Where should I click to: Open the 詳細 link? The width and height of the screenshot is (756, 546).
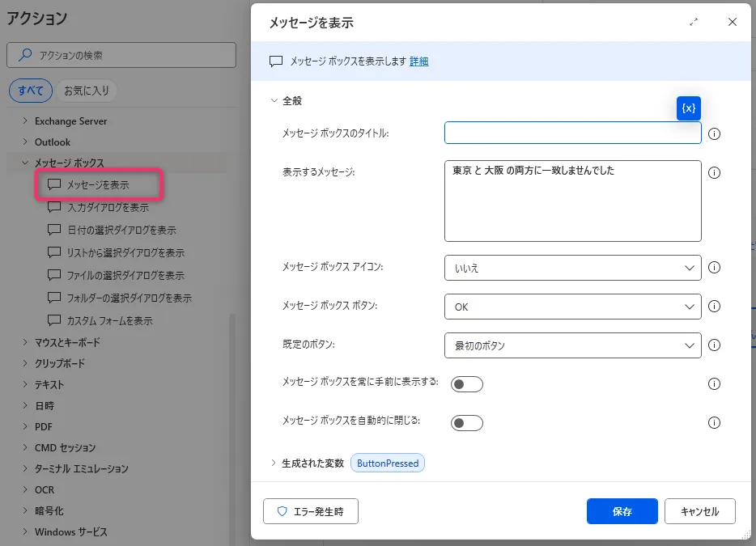coord(418,61)
